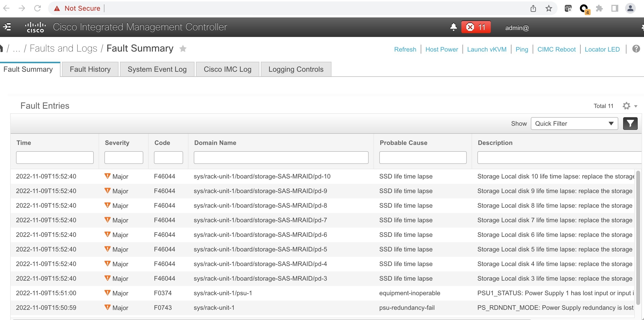Open the Quick Filter dropdown
Image resolution: width=644 pixels, height=320 pixels.
574,124
